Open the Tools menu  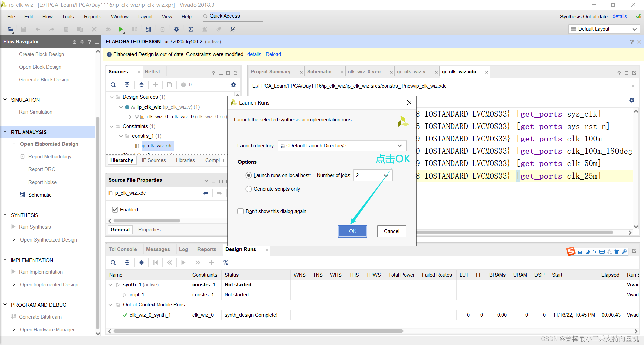pyautogui.click(x=68, y=17)
